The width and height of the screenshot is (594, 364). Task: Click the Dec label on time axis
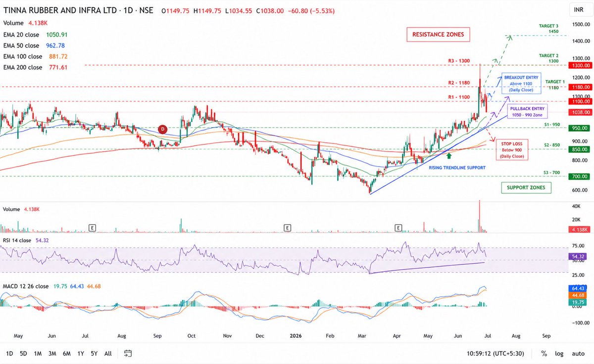(259, 336)
